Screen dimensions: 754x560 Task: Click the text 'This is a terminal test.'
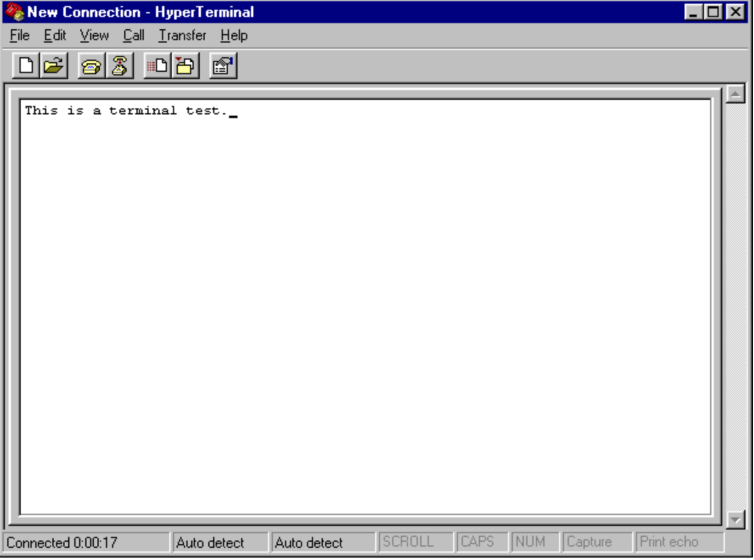pos(125,111)
